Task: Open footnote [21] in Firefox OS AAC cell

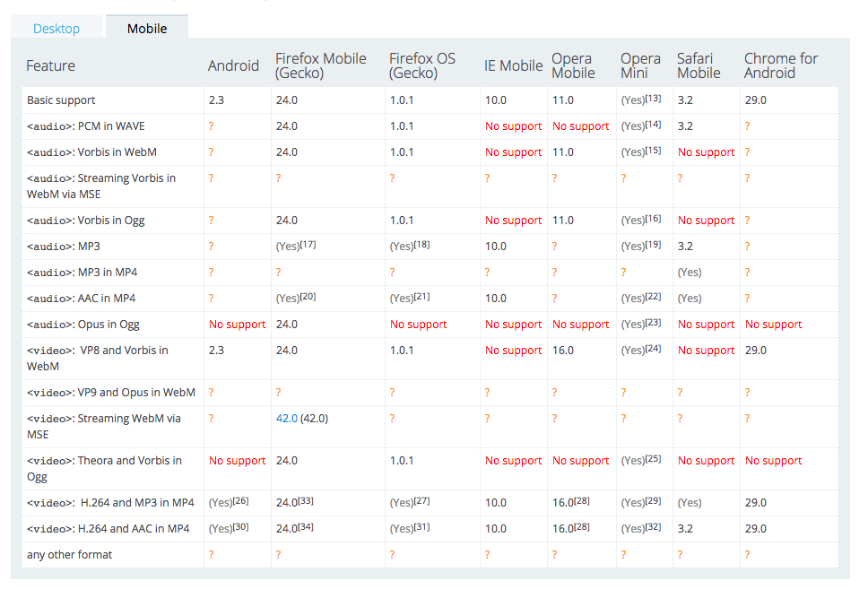Action: pos(421,296)
